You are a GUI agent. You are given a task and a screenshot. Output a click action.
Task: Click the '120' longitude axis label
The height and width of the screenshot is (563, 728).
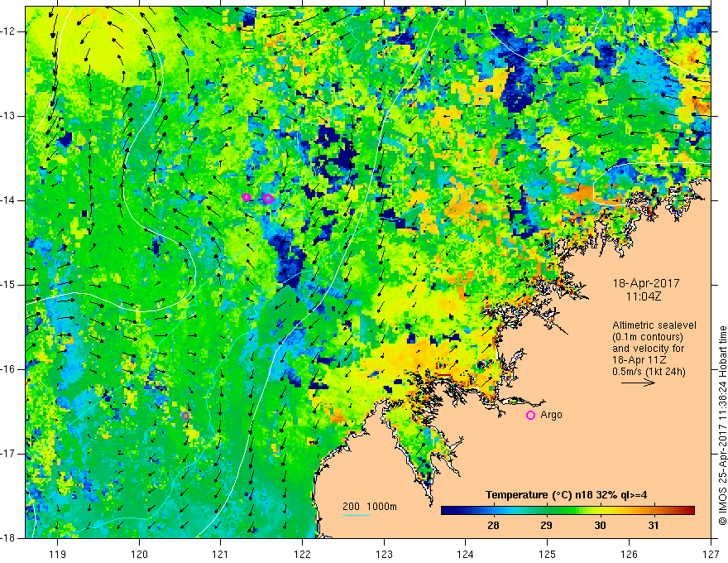click(139, 554)
